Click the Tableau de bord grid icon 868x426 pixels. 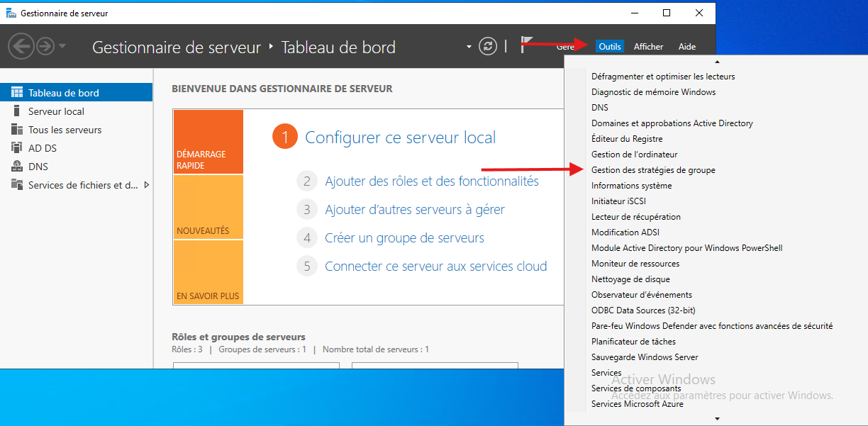[x=16, y=93]
